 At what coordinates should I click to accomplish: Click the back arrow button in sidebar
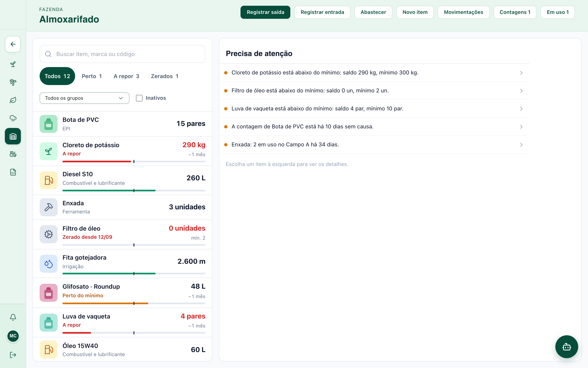coord(13,44)
